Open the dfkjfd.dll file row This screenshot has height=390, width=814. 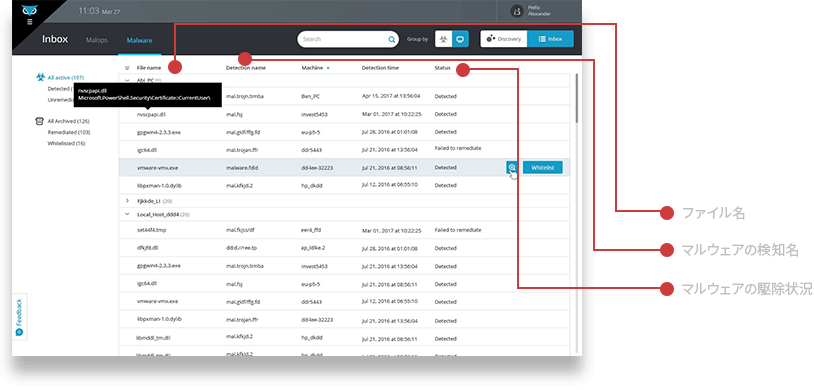(147, 248)
